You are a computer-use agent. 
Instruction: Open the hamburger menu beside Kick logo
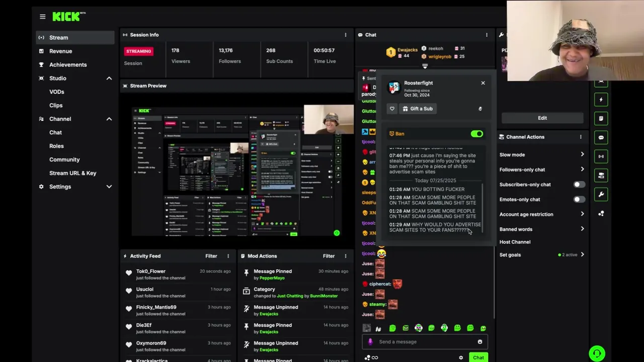(x=42, y=17)
